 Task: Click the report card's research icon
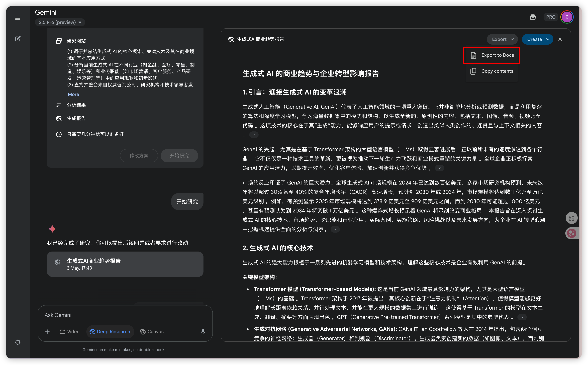57,262
